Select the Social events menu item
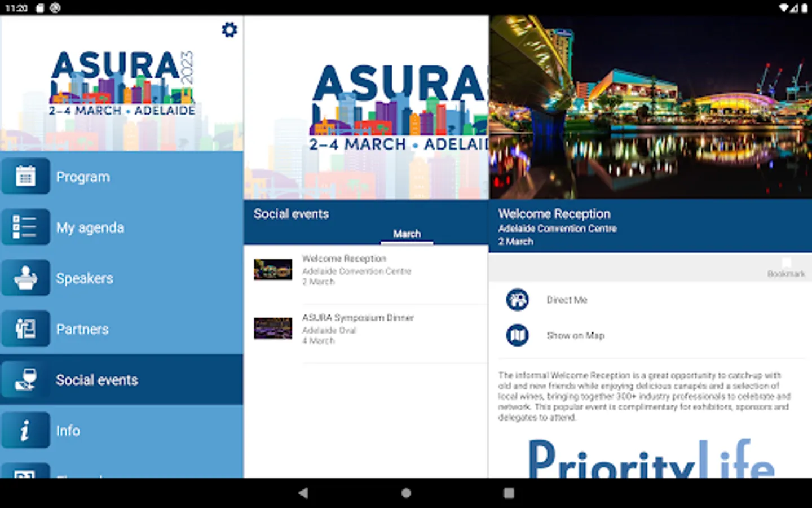The width and height of the screenshot is (812, 508). (x=122, y=380)
